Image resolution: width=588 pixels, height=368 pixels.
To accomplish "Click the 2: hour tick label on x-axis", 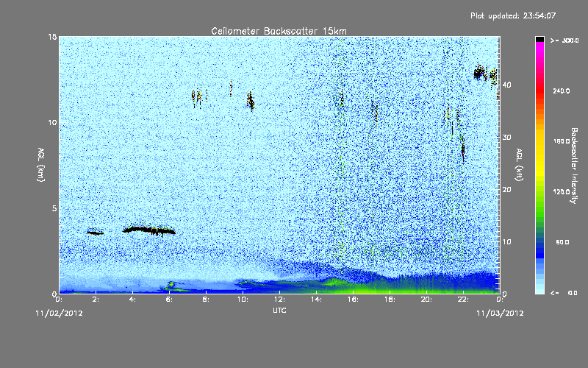I will pos(96,300).
